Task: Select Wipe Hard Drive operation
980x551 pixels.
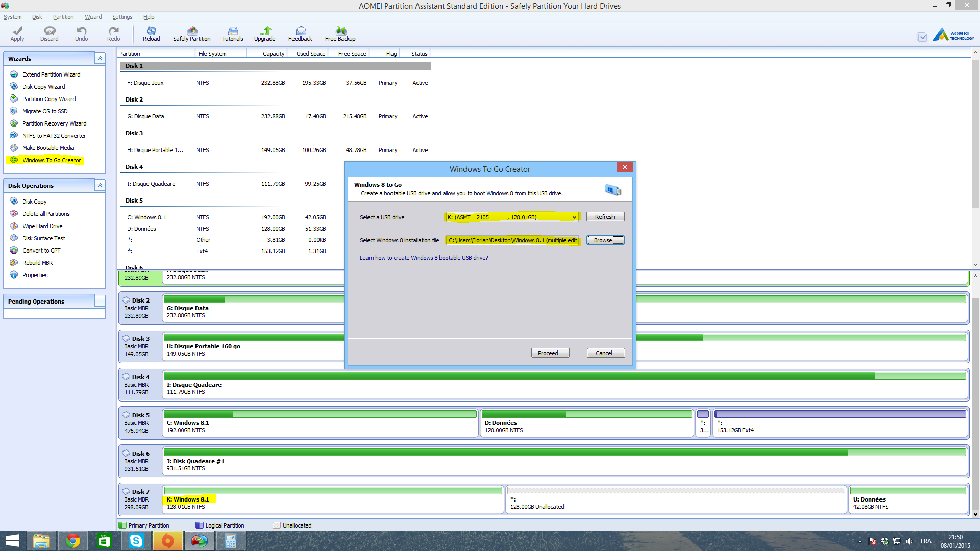Action: (42, 226)
